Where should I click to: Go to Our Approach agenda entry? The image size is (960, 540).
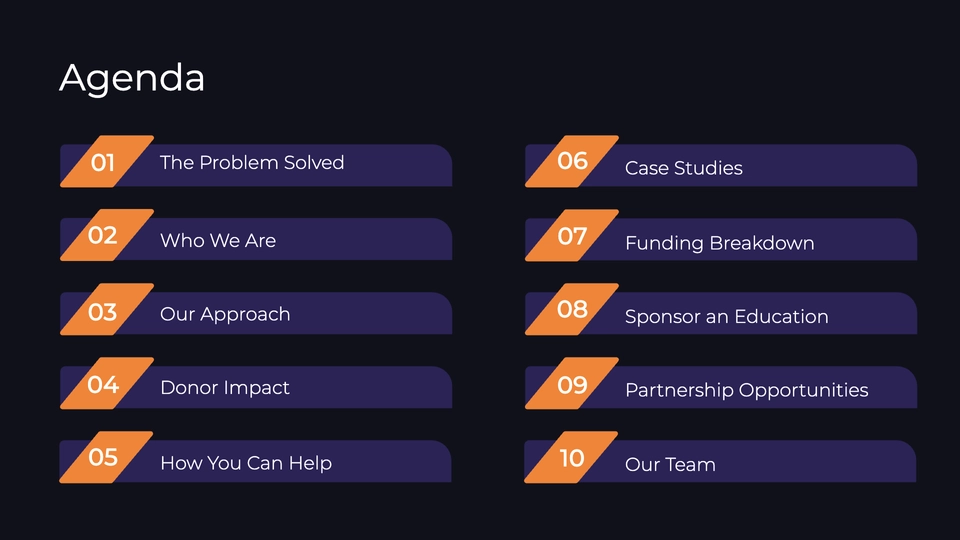256,313
